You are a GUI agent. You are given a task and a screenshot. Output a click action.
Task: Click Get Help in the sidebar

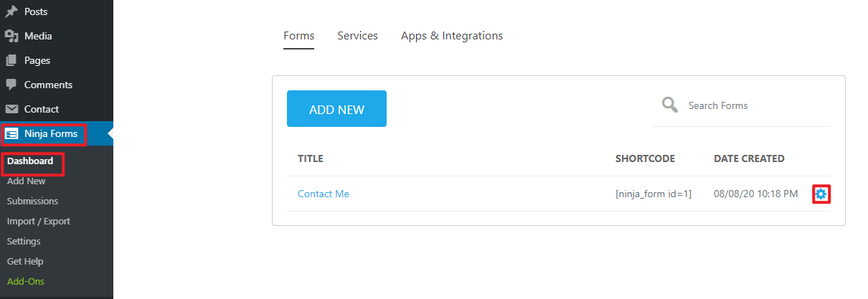25,262
